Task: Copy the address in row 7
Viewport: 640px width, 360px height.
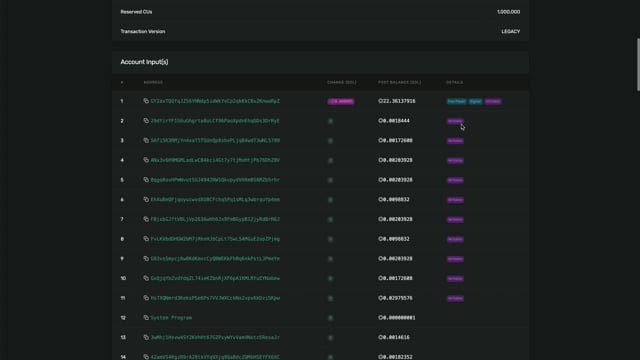Action: [146, 219]
